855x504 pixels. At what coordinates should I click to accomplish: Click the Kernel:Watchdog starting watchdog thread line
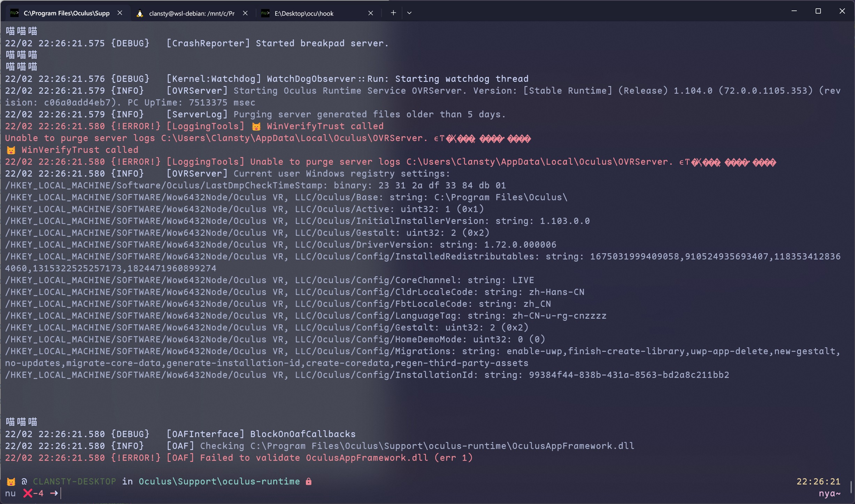[x=267, y=79]
